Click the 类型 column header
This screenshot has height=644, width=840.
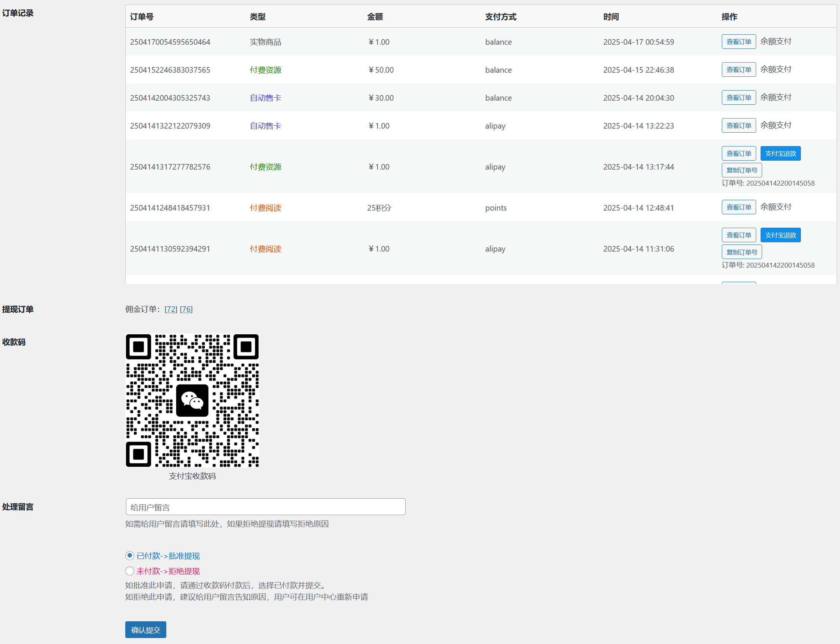pyautogui.click(x=258, y=16)
